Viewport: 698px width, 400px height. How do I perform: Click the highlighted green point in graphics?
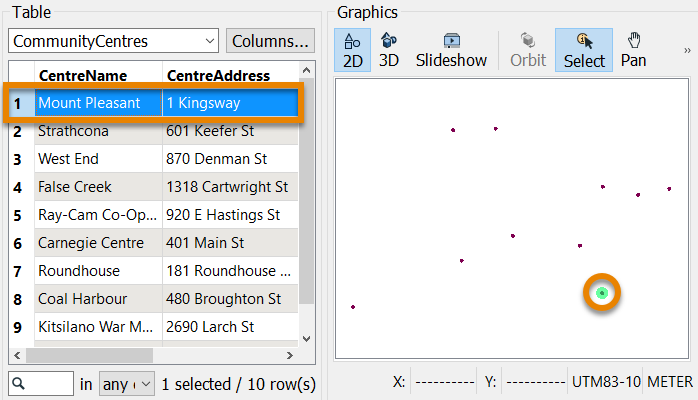[602, 293]
